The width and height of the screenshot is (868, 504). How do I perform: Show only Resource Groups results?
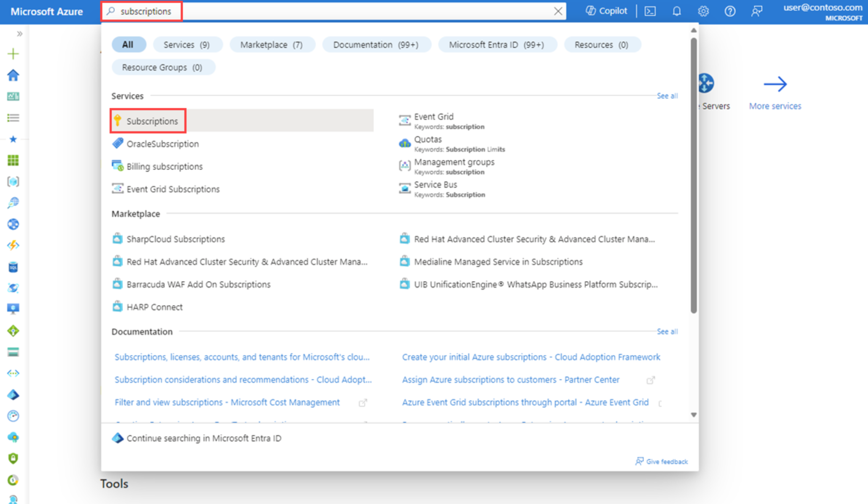(x=163, y=67)
